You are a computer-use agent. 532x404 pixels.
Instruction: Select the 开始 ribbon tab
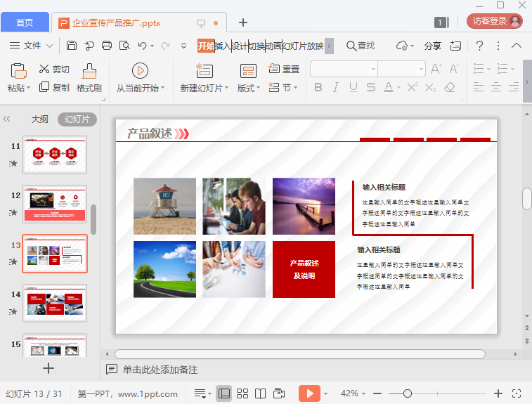click(x=206, y=46)
